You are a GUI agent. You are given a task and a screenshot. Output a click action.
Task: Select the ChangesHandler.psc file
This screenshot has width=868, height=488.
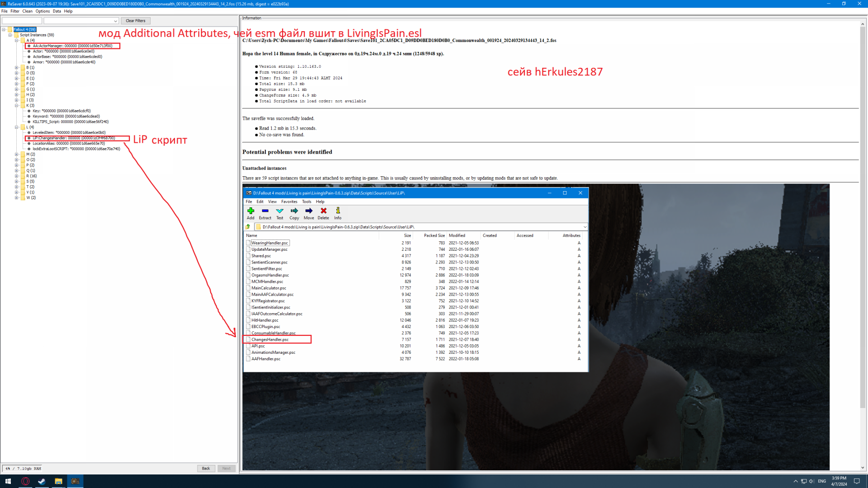[270, 339]
